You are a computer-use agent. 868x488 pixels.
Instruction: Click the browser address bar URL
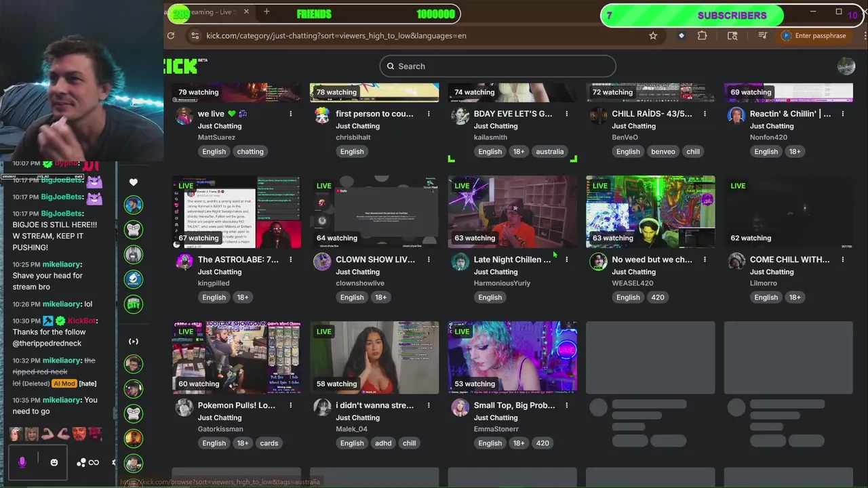point(336,36)
